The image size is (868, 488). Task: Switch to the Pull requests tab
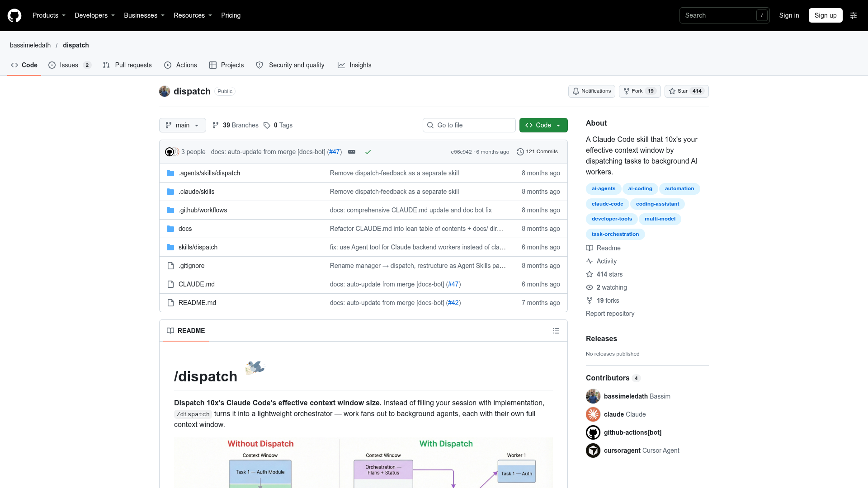[x=127, y=65]
